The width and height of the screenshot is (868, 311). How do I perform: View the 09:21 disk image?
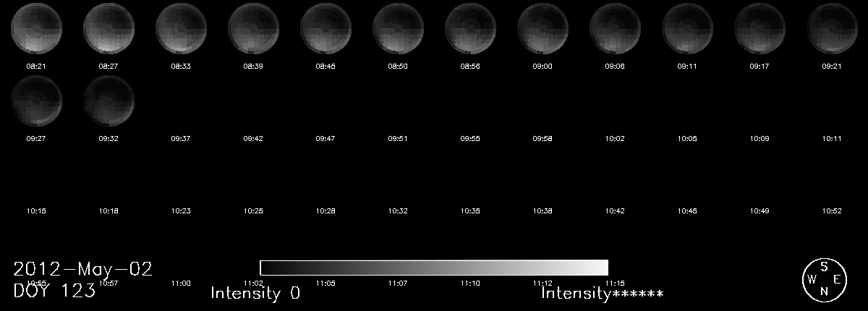coord(832,29)
